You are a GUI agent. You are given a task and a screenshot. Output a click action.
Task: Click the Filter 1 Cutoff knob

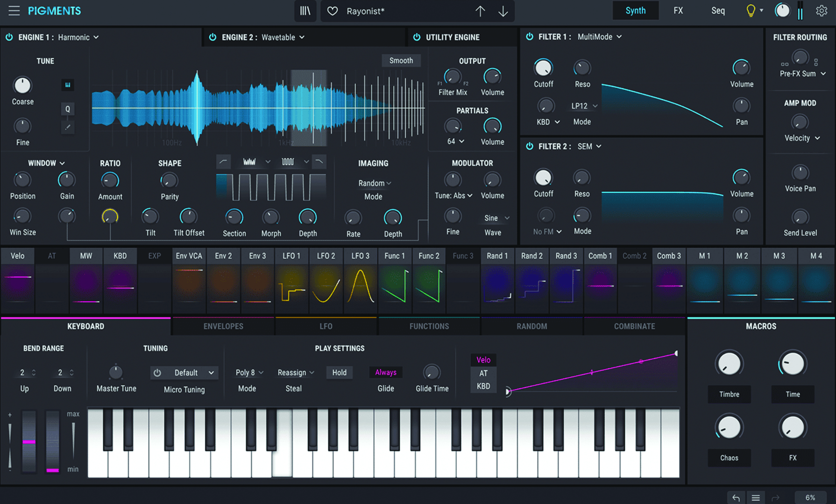pos(543,68)
